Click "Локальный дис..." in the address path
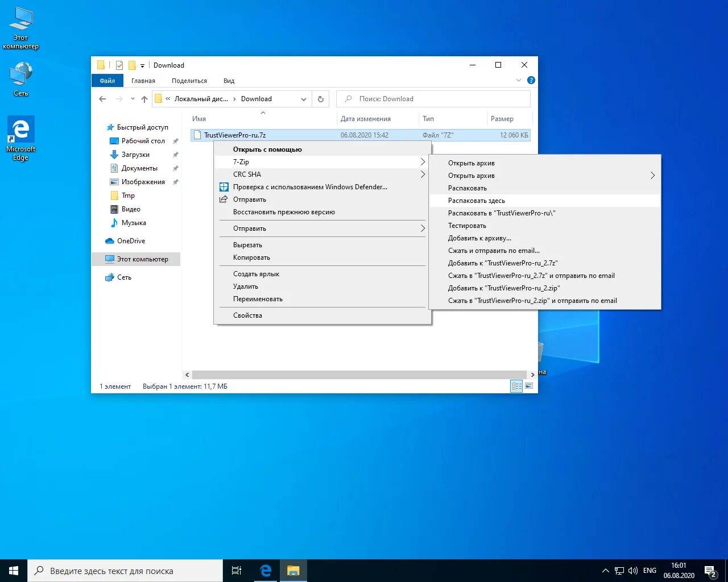Image resolution: width=728 pixels, height=582 pixels. pyautogui.click(x=201, y=99)
